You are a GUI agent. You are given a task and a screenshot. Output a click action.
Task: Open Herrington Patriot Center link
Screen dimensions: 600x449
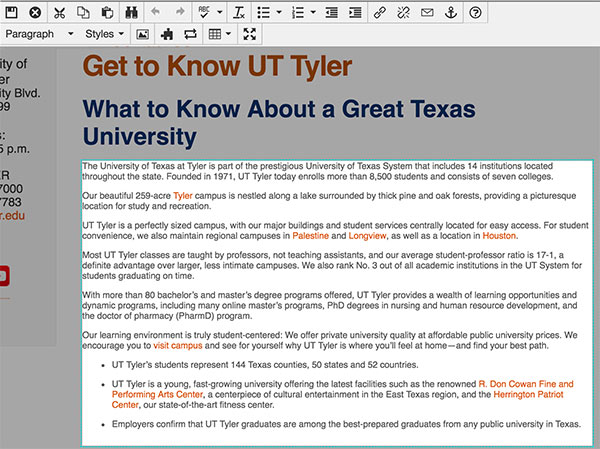point(338,400)
